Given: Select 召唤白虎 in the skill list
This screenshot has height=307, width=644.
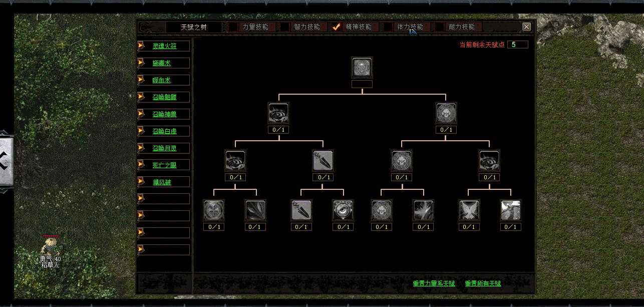Looking at the screenshot, I should [x=164, y=131].
